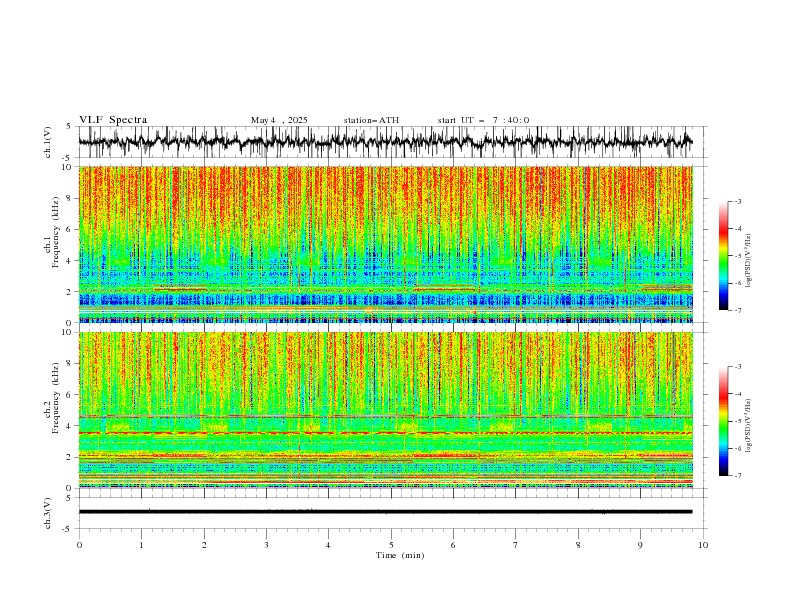Click the ch.1 voltage waveform trace

pyautogui.click(x=386, y=142)
